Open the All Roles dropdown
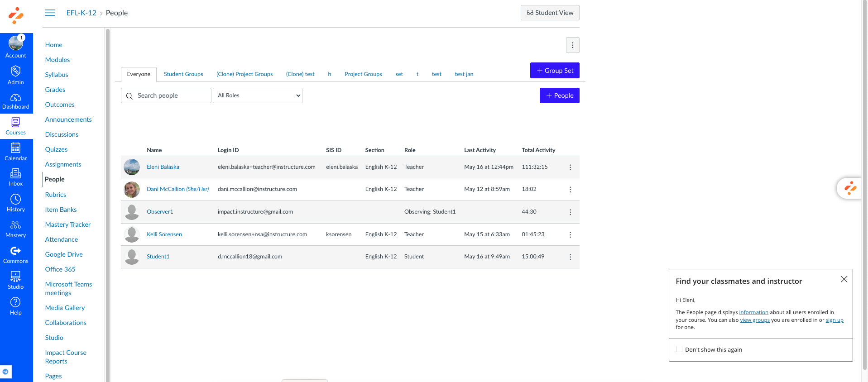The width and height of the screenshot is (868, 382). 258,95
